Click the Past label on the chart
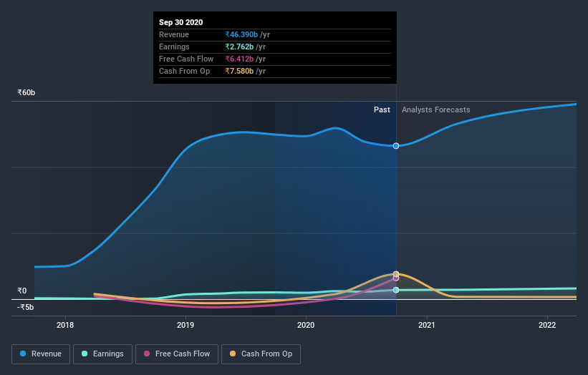 coord(382,109)
